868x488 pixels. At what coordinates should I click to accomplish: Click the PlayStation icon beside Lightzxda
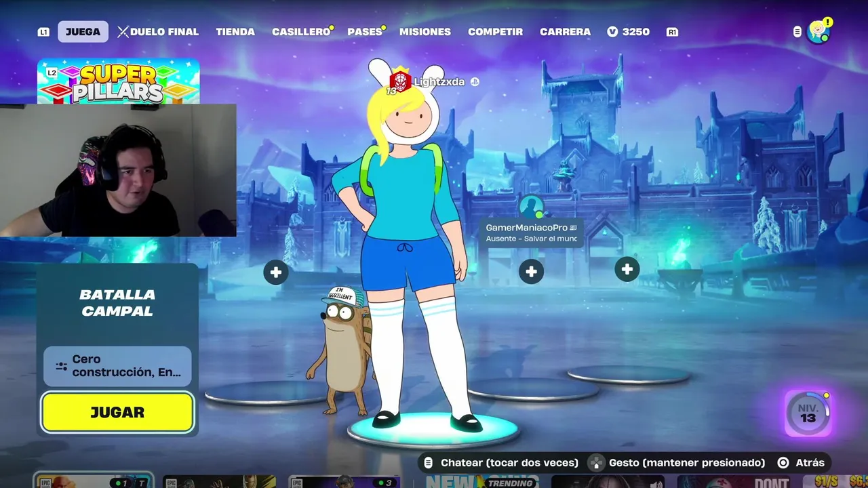pyautogui.click(x=475, y=82)
